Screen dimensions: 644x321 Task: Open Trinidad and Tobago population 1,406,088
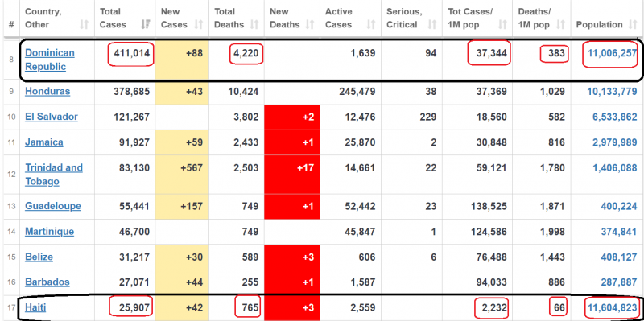614,167
